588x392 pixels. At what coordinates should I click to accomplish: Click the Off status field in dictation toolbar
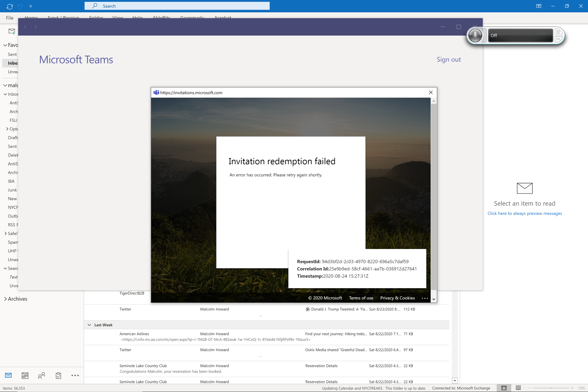520,36
